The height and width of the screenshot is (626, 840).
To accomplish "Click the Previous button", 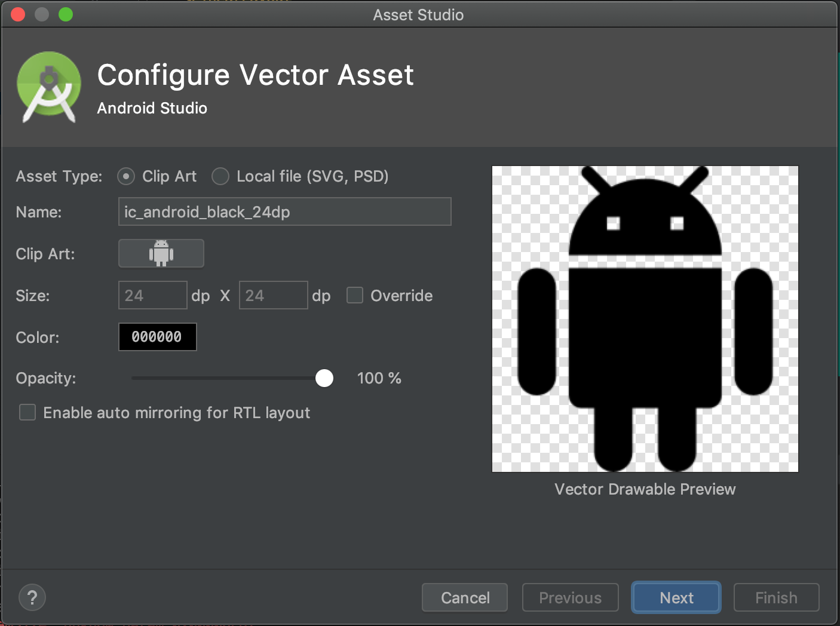I will [x=570, y=597].
